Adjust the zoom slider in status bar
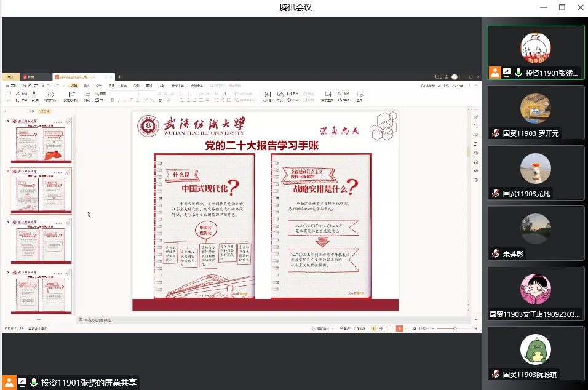 455,328
